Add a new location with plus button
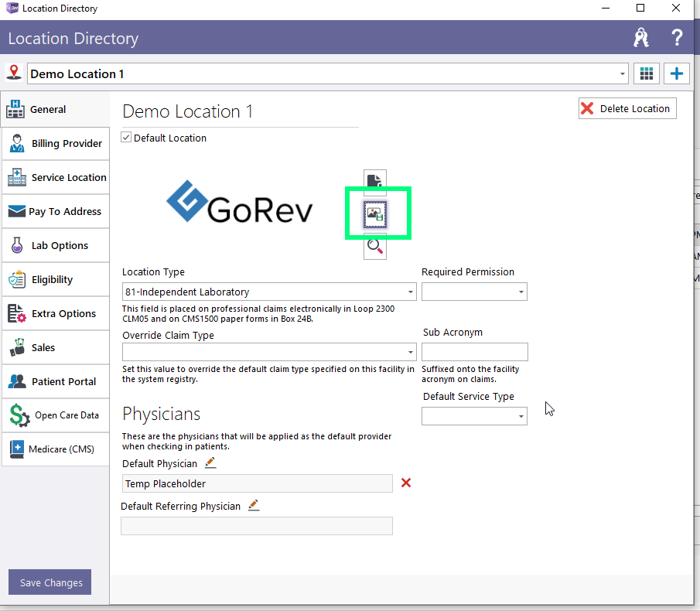The width and height of the screenshot is (700, 611). pyautogui.click(x=676, y=73)
